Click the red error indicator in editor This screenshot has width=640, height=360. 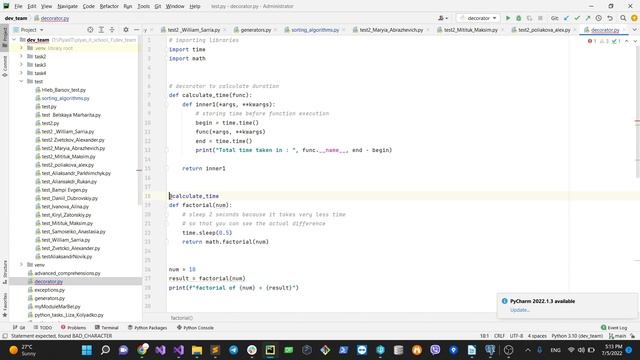(592, 41)
